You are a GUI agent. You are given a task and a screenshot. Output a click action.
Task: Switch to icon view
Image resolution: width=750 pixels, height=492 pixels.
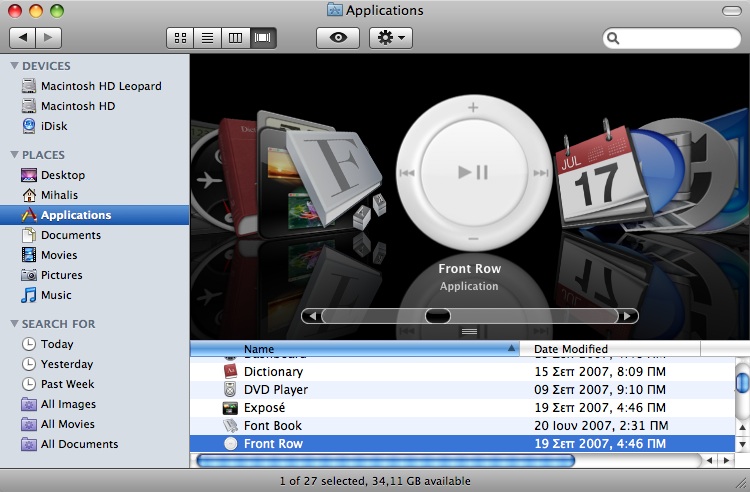click(180, 38)
